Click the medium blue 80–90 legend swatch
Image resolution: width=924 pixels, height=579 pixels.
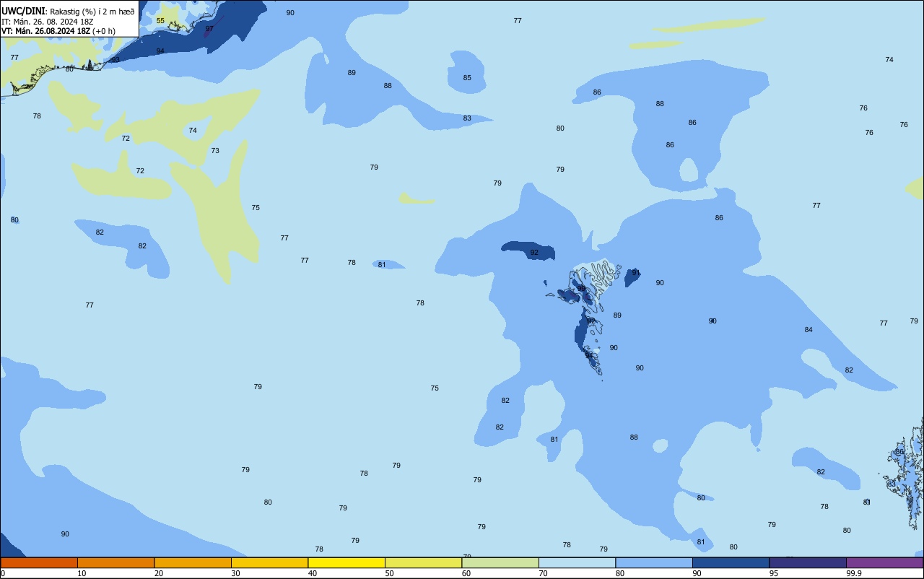[654, 562]
